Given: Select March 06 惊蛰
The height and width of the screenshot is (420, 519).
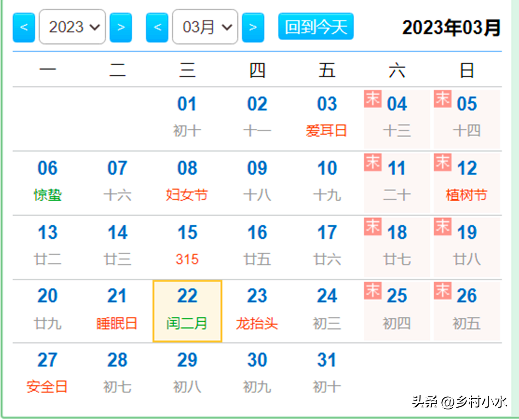Looking at the screenshot, I should [48, 181].
